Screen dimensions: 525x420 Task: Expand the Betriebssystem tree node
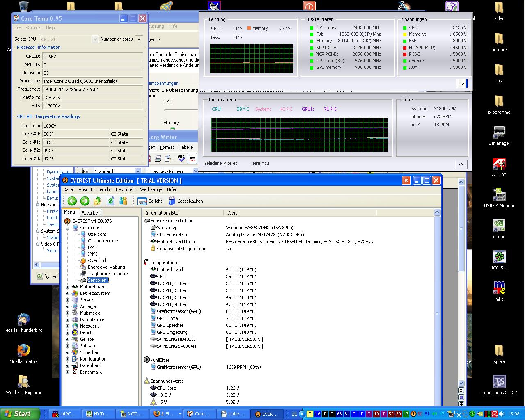[68, 293]
